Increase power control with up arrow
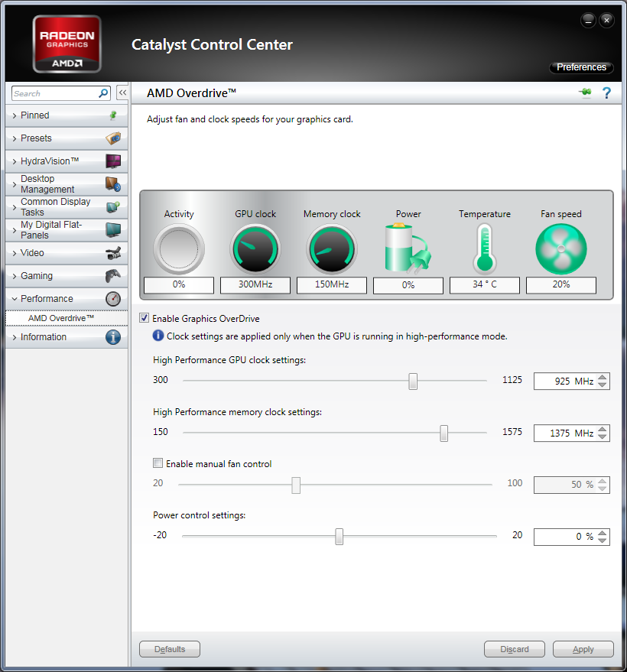 point(602,533)
